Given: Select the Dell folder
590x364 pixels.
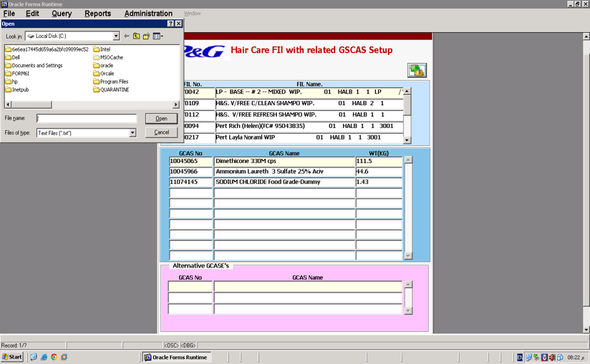Looking at the screenshot, I should [x=12, y=57].
